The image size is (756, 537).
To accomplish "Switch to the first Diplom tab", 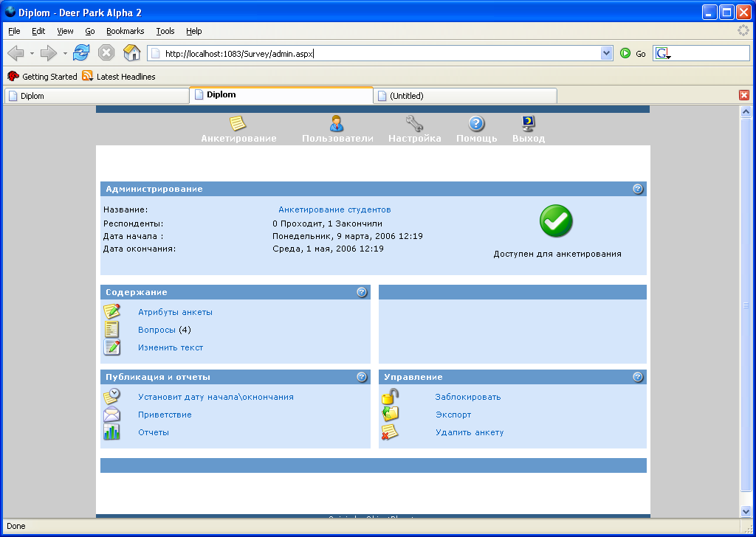I will pos(97,96).
